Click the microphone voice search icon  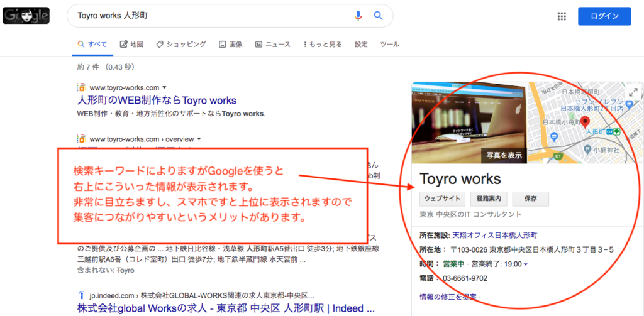(x=358, y=16)
